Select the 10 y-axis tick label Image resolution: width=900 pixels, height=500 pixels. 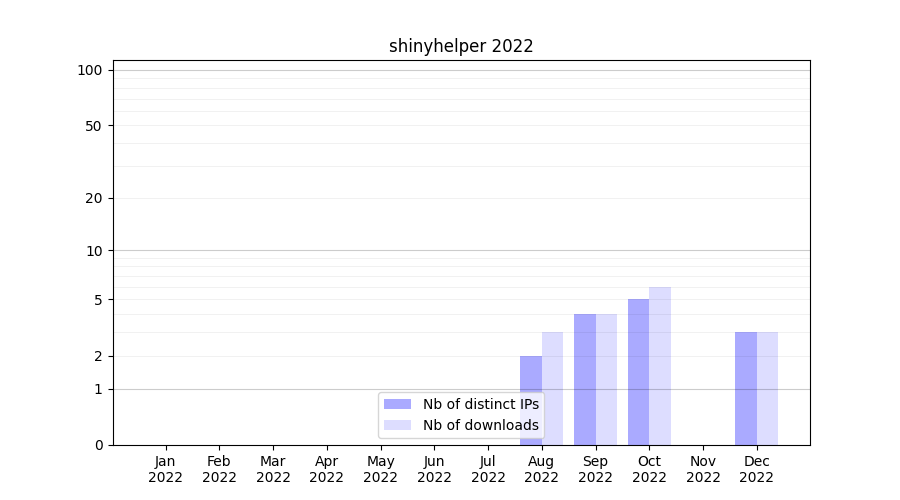click(94, 251)
